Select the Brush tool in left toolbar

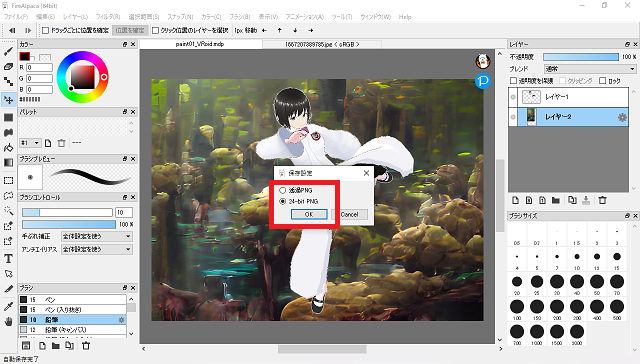[8, 51]
